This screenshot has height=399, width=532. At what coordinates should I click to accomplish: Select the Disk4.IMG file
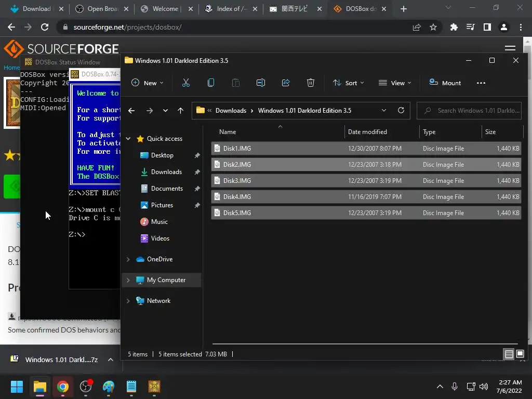[x=366, y=197]
